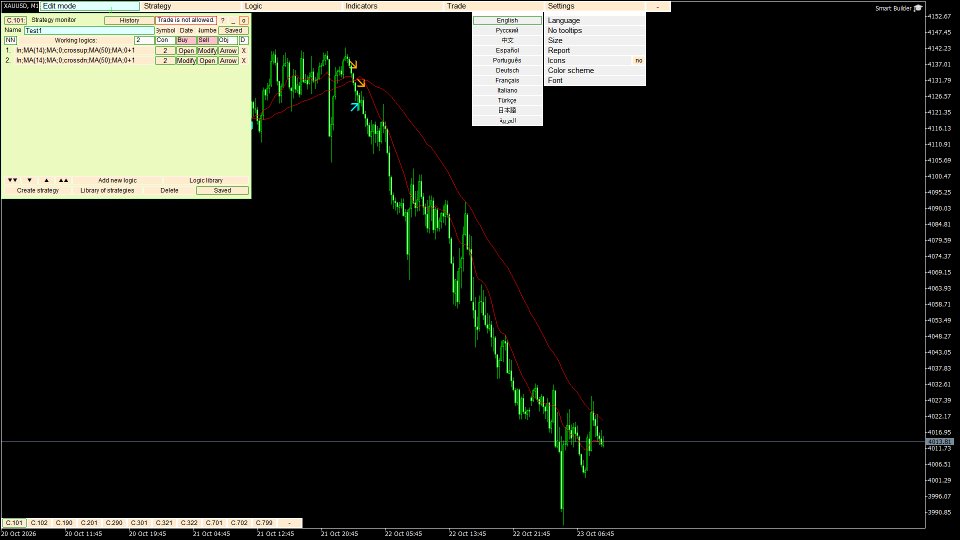Click the Edit mode menu item

click(x=90, y=6)
